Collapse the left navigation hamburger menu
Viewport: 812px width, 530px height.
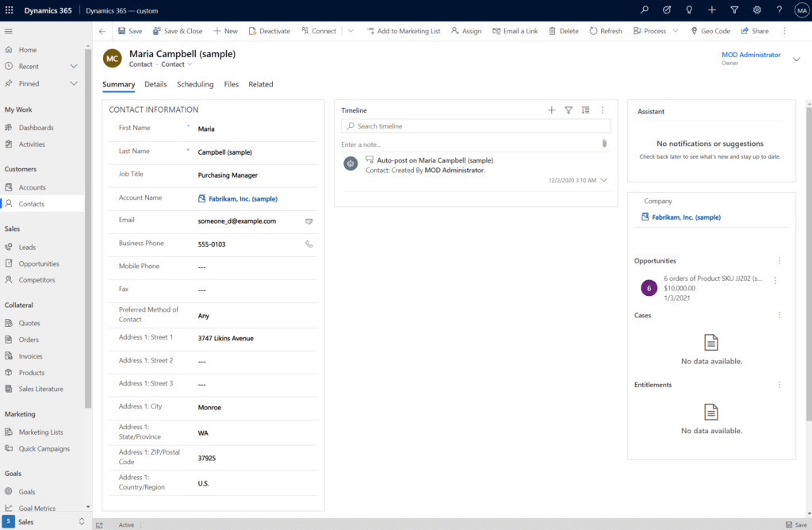click(x=9, y=31)
